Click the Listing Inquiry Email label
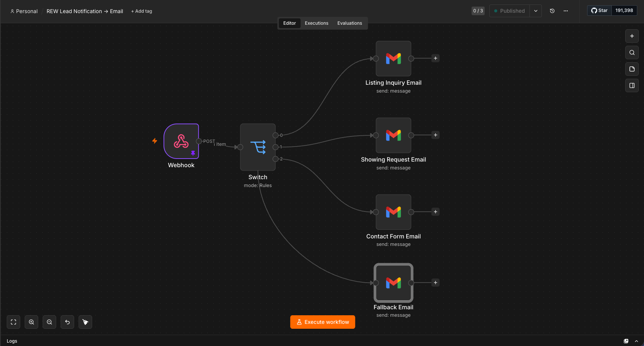 pos(394,83)
